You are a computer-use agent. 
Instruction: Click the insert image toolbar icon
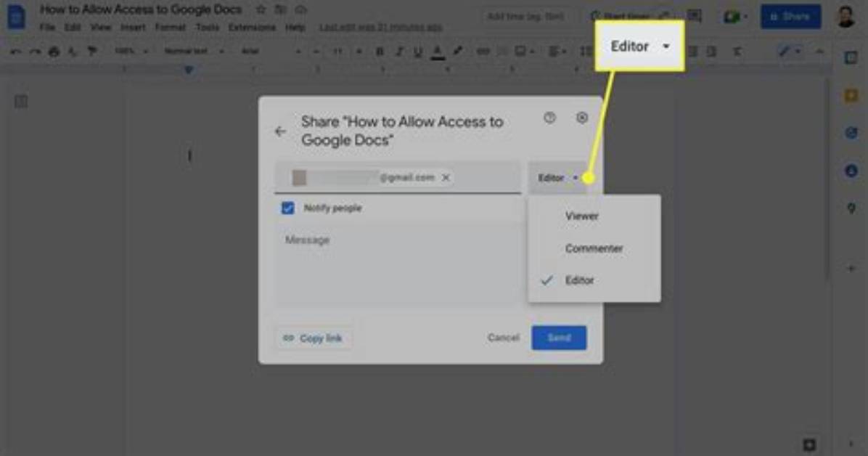click(x=523, y=52)
